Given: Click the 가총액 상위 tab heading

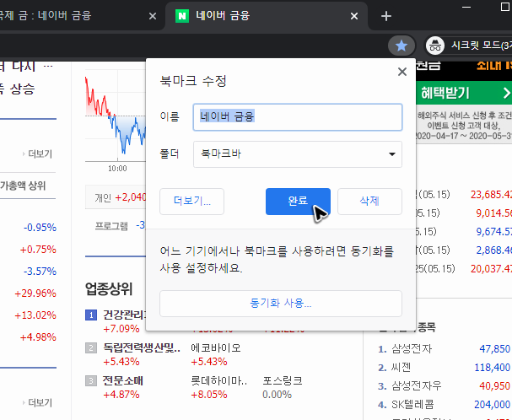Looking at the screenshot, I should point(23,186).
